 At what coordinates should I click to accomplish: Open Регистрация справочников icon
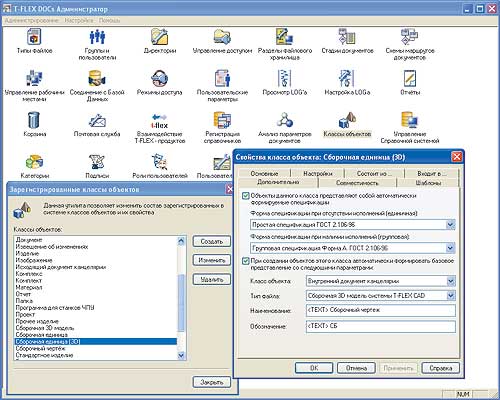coord(222,120)
